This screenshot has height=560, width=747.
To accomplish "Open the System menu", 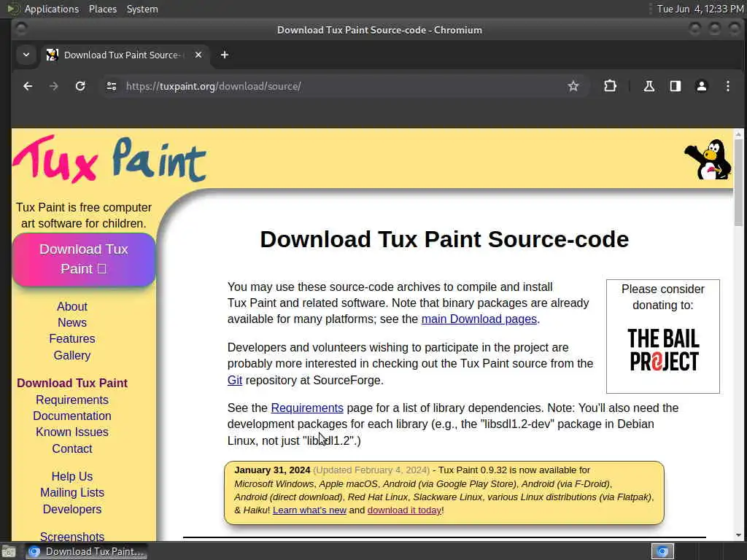I will click(142, 9).
